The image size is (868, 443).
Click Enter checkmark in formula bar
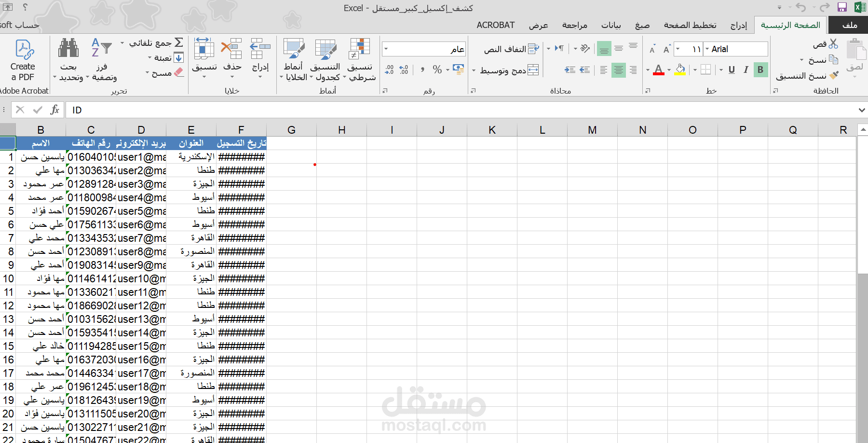[38, 110]
